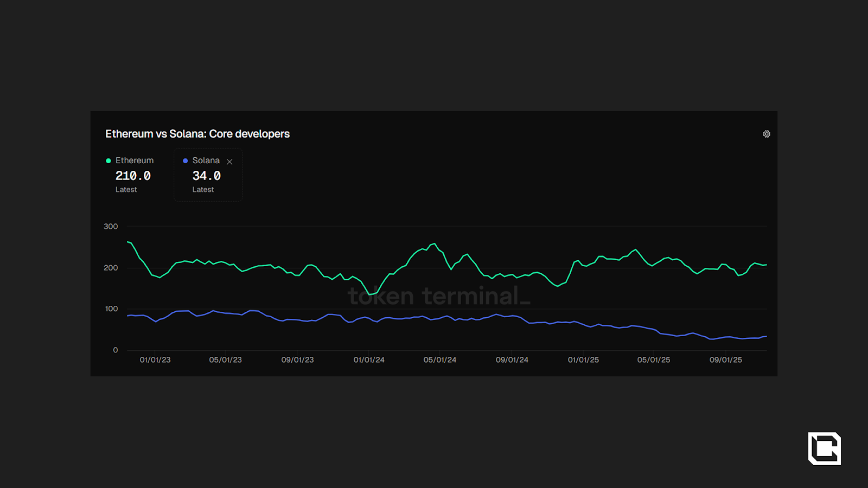Click the token terminal watermark
Screen dimensions: 868x488
pos(439,296)
